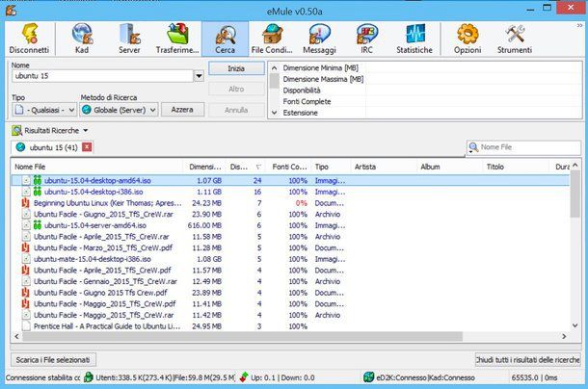Click the search icon in Nome File filter
Screen dimensions: 588x389
pos(473,147)
